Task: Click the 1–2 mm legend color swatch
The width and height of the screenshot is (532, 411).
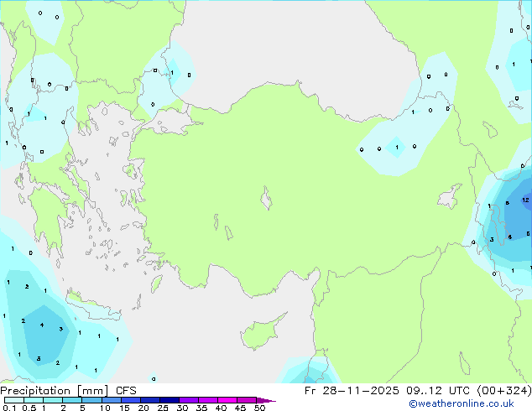Action: [x=53, y=400]
